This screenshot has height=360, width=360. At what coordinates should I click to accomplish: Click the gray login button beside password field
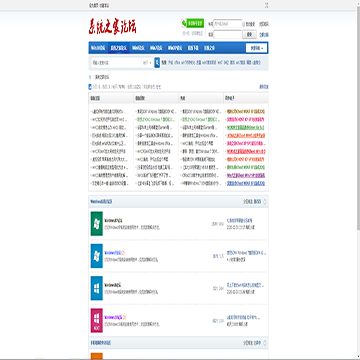[x=250, y=34]
